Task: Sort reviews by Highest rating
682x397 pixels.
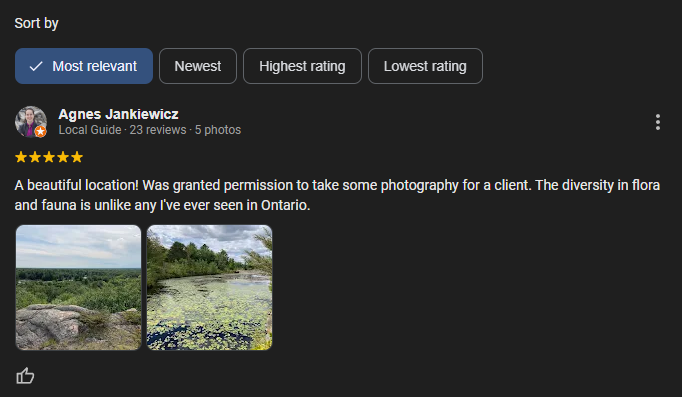Action: tap(302, 66)
